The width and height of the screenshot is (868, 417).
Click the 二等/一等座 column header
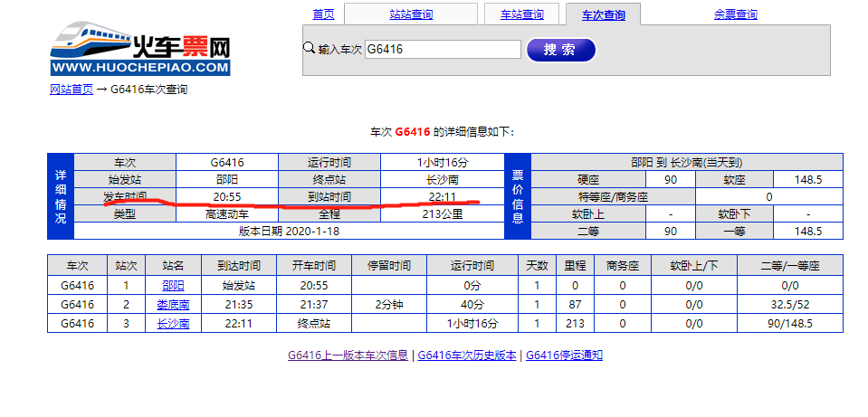(790, 266)
